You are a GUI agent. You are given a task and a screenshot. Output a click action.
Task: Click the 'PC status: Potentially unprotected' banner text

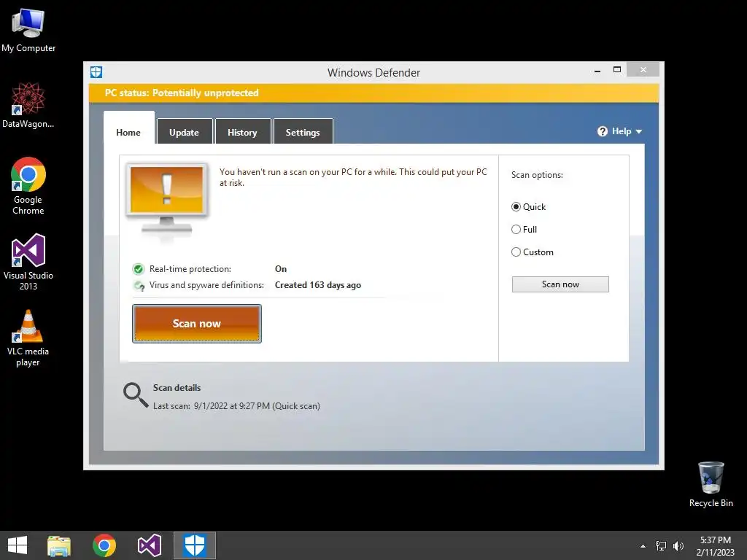tap(182, 93)
